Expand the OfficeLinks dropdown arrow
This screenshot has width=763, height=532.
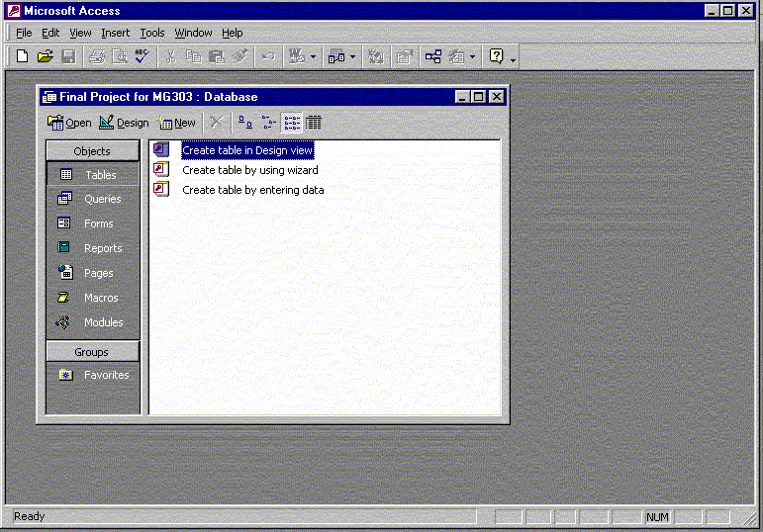[x=314, y=57]
